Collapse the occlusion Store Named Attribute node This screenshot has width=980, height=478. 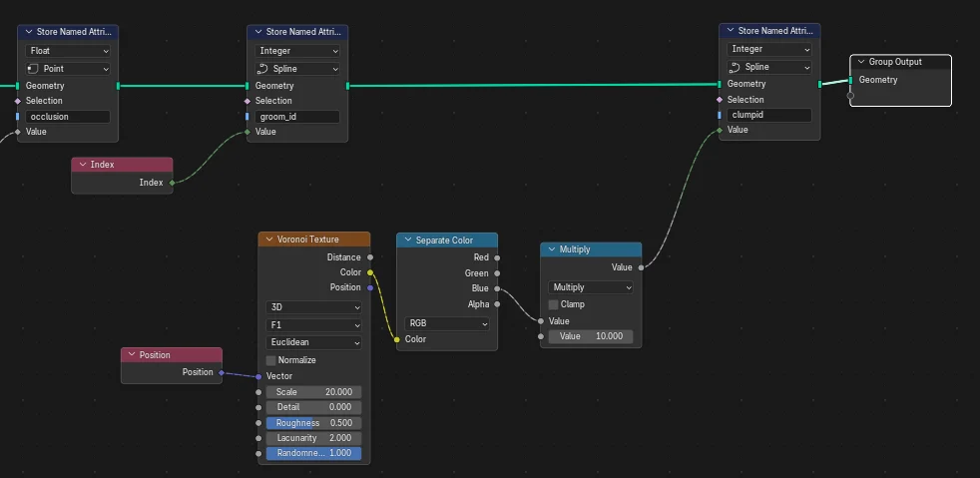(x=28, y=32)
